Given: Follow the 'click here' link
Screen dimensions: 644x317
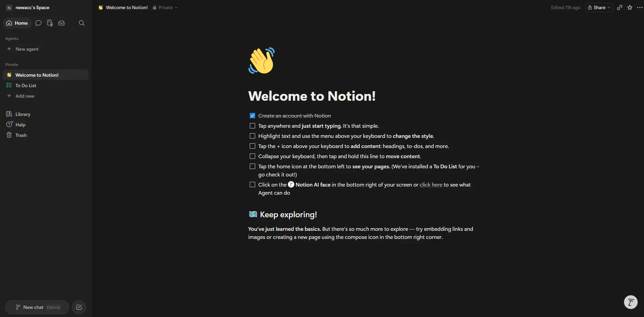Looking at the screenshot, I should [431, 185].
